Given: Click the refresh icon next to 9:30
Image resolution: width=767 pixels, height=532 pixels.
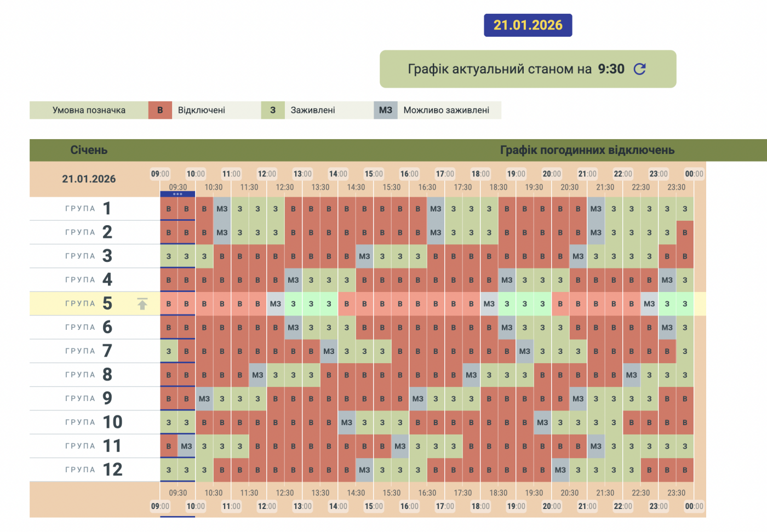Looking at the screenshot, I should click(639, 69).
